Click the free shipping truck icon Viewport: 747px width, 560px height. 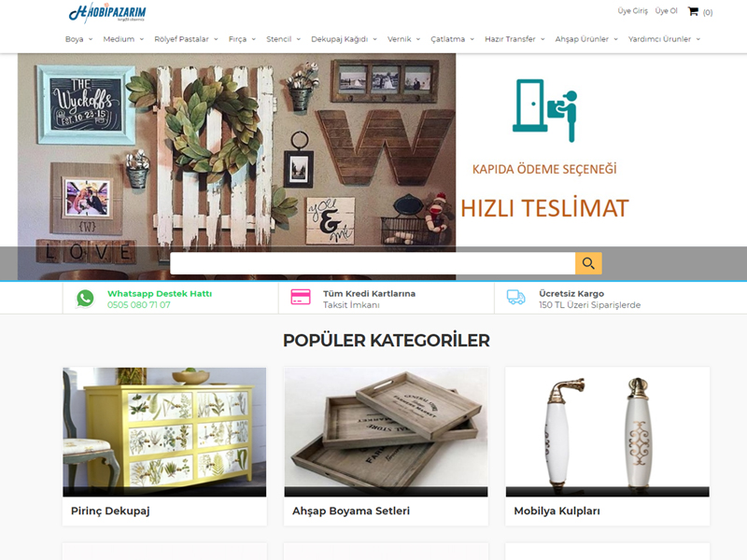[x=516, y=297]
